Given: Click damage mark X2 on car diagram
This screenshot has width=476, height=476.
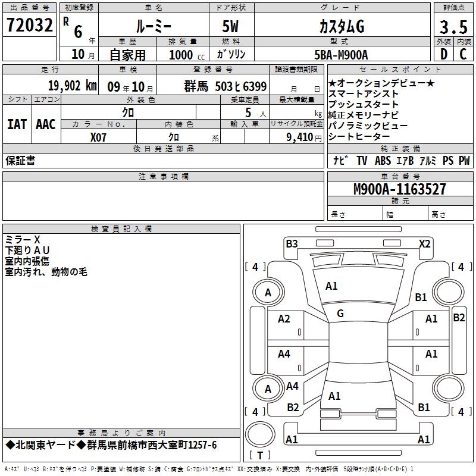Looking at the screenshot, I should point(424,244).
